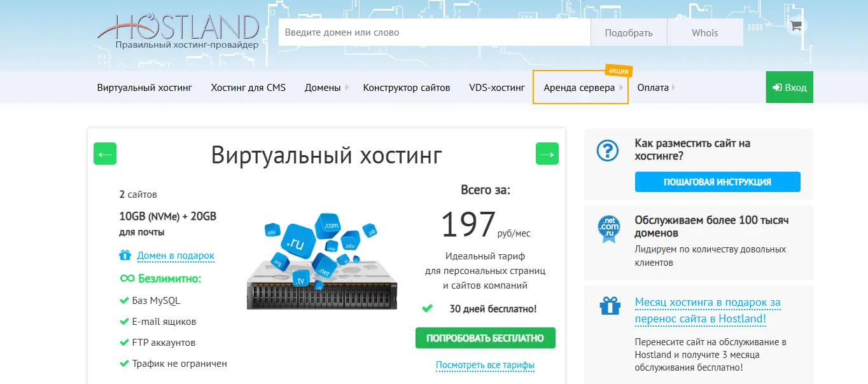Click Правильный хостинг-провайдер tagline
The height and width of the screenshot is (384, 868).
point(187,45)
